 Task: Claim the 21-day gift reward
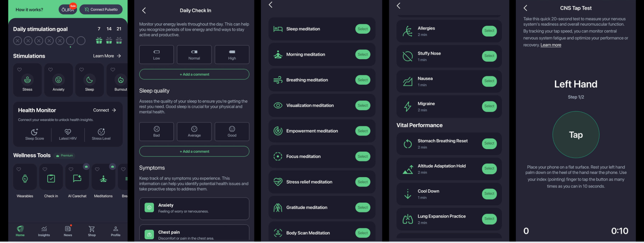pyautogui.click(x=119, y=41)
